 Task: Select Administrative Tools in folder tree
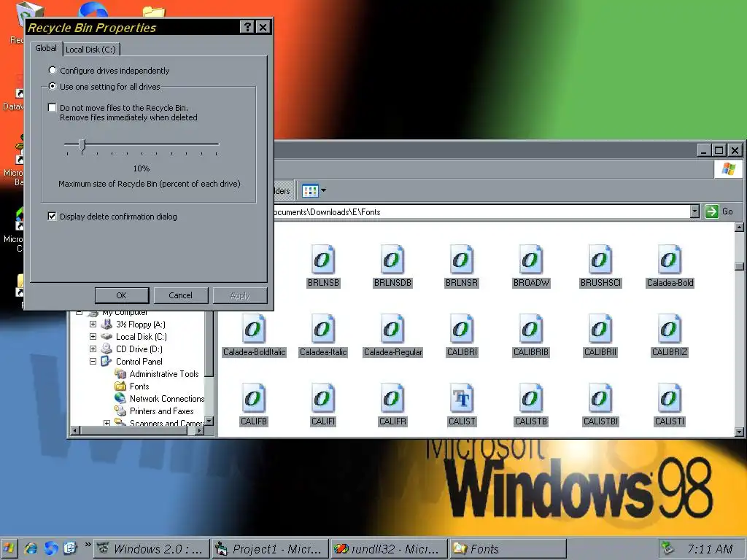[164, 374]
